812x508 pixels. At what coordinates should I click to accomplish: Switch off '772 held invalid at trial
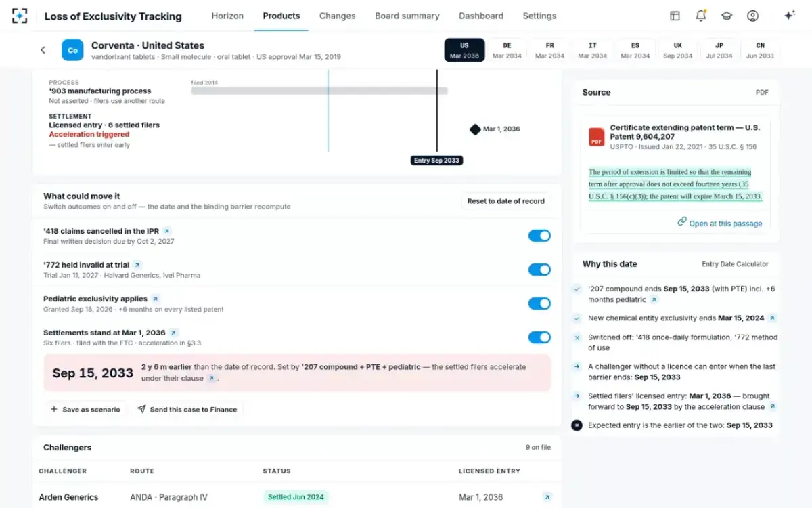click(539, 270)
